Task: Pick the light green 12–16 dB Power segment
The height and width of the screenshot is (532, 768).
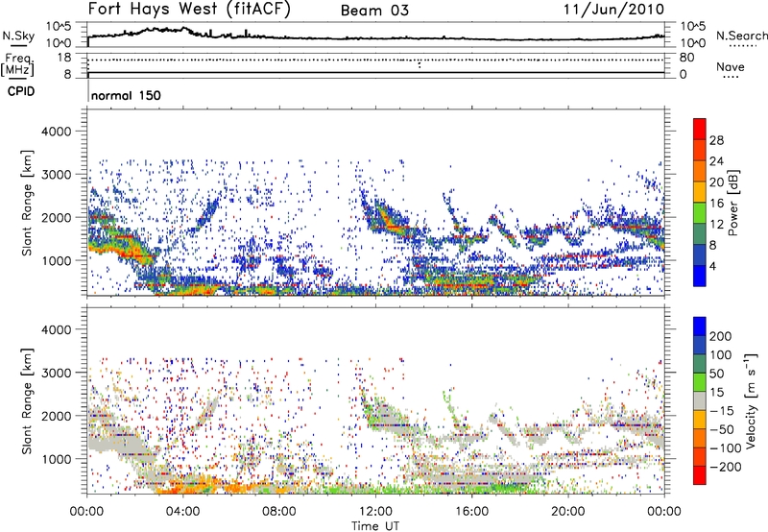Action: point(700,213)
